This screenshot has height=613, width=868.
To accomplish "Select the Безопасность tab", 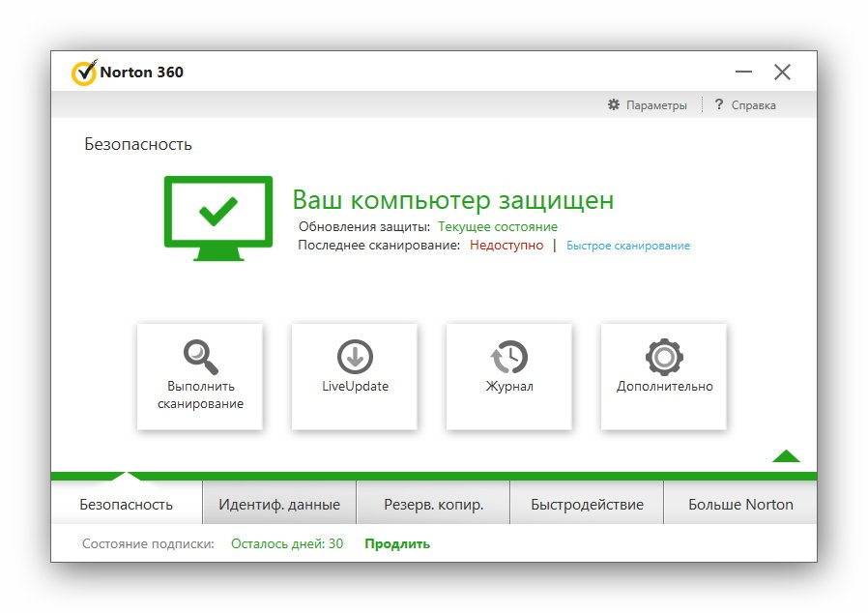I will click(127, 503).
